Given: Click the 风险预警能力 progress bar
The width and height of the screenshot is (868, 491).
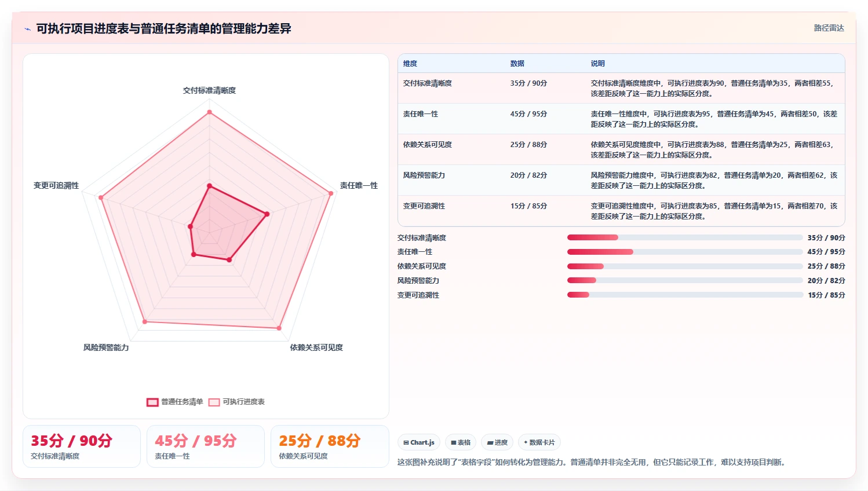Looking at the screenshot, I should tap(685, 280).
